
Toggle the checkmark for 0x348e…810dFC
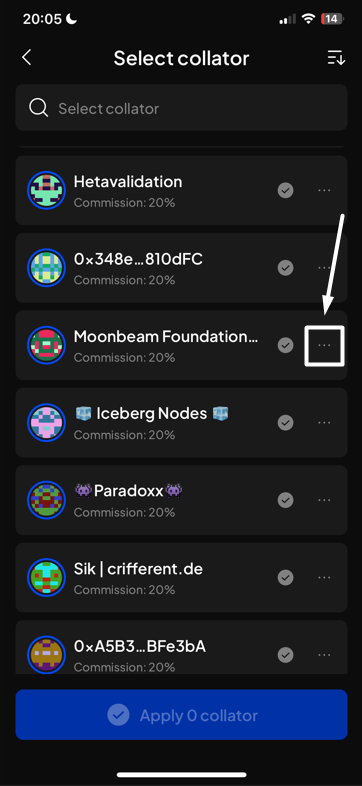click(285, 268)
